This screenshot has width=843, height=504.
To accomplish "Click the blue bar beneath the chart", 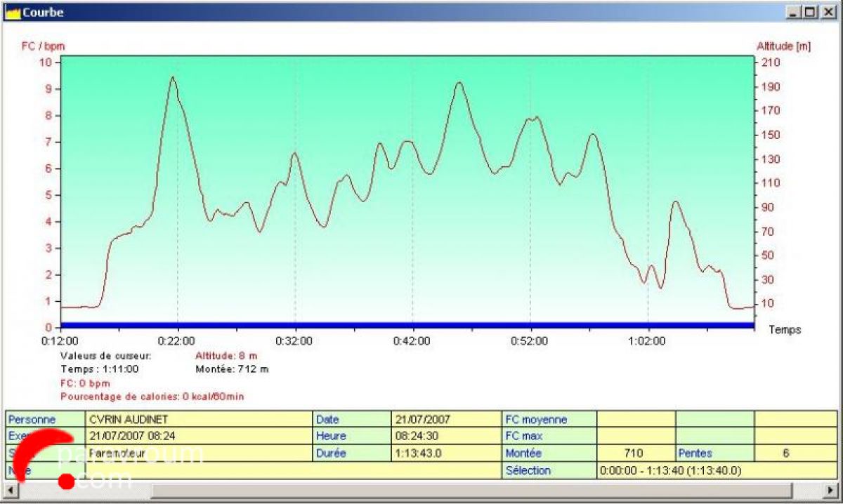I will pos(407,324).
